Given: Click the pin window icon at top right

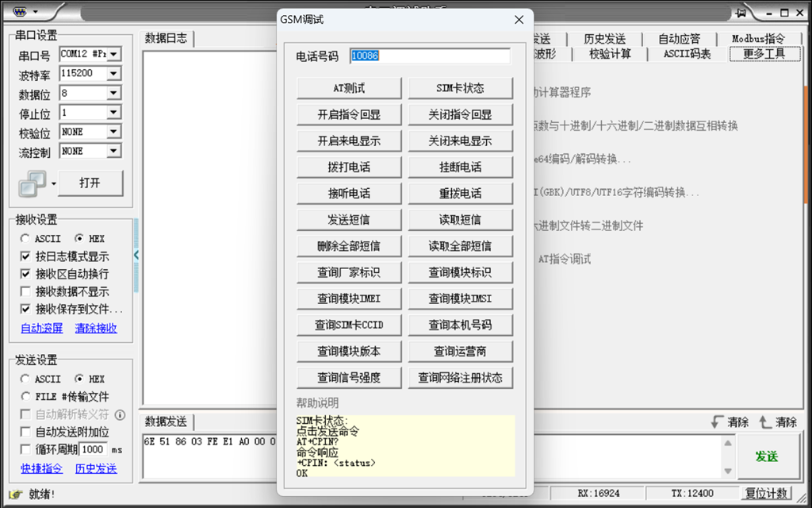Looking at the screenshot, I should point(741,12).
